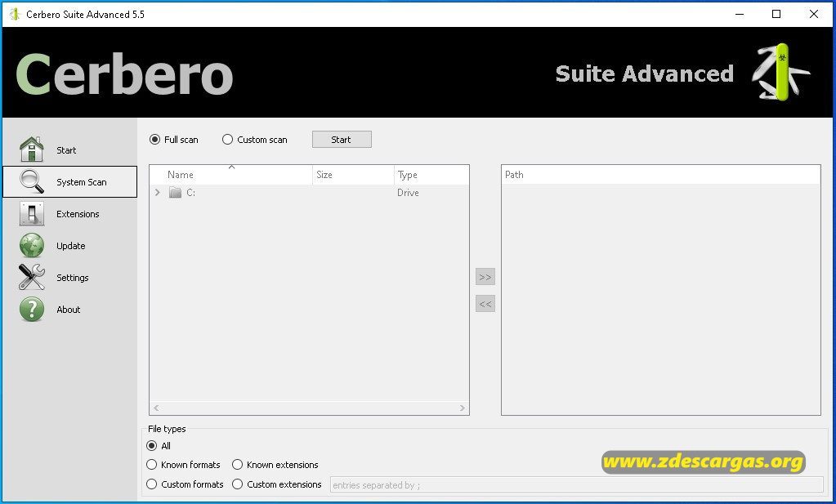The height and width of the screenshot is (504, 836).
Task: Click the Start scan button
Action: [342, 140]
